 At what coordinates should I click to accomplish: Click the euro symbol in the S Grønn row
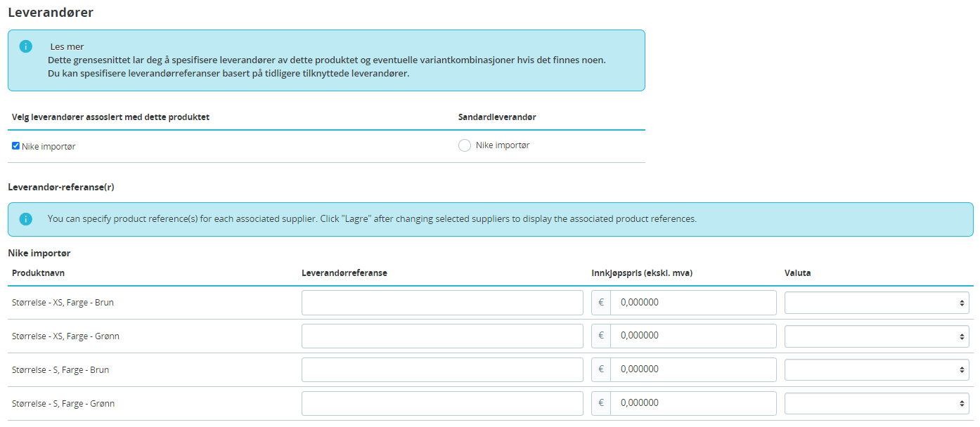[x=601, y=404]
